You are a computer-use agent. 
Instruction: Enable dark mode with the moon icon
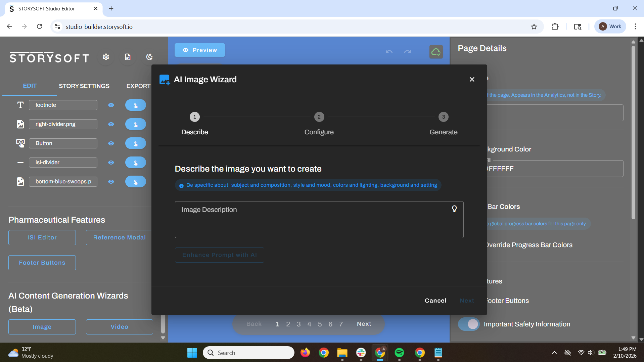click(x=149, y=57)
